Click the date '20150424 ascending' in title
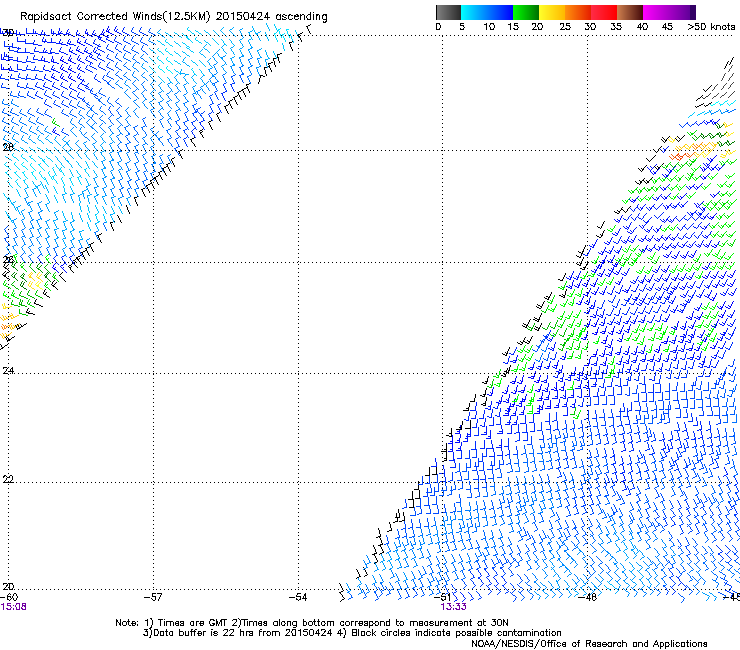 [x=271, y=17]
